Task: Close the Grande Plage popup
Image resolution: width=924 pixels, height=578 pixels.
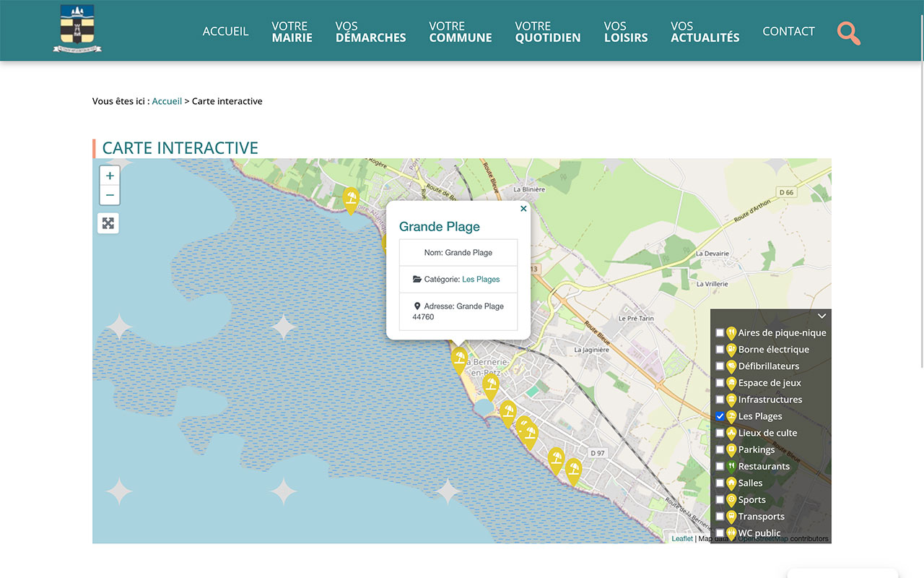Action: pos(523,208)
